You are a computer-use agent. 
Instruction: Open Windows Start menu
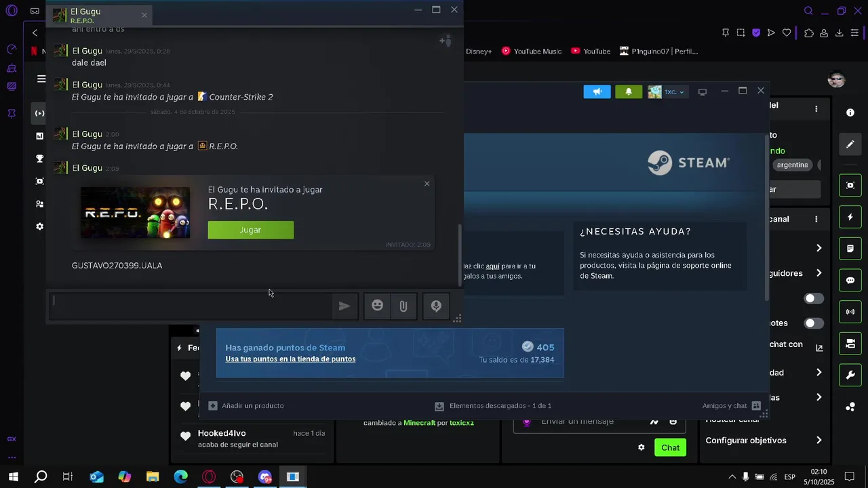click(13, 477)
